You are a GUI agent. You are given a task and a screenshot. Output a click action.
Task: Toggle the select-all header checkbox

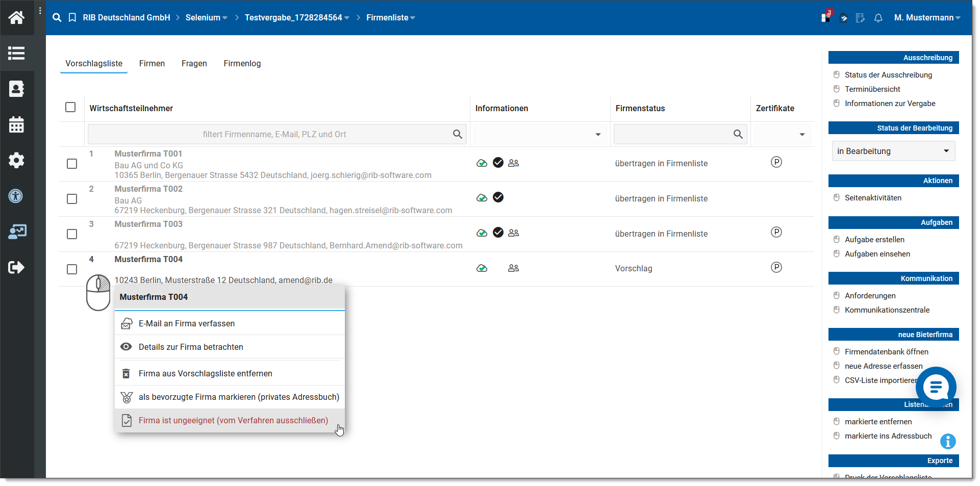point(70,107)
